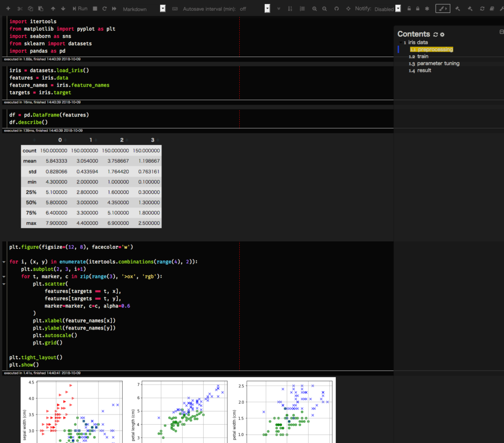Click the value 5.843333 in table

click(x=56, y=161)
